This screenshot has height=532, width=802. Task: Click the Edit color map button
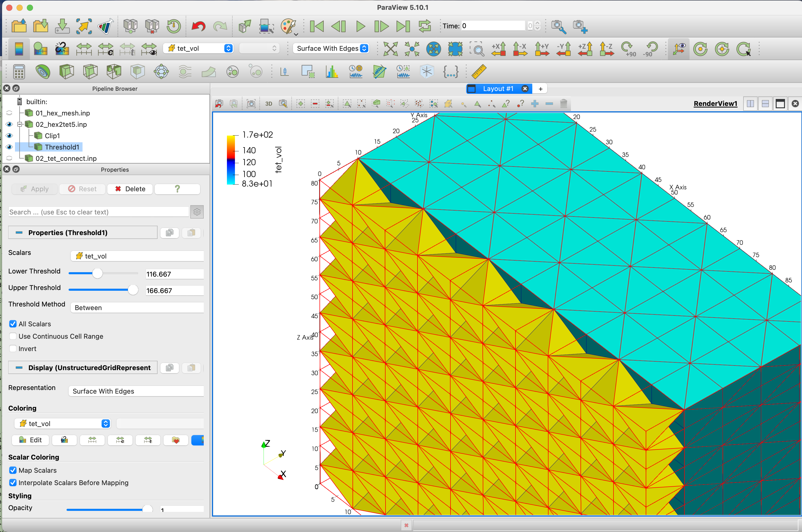30,440
